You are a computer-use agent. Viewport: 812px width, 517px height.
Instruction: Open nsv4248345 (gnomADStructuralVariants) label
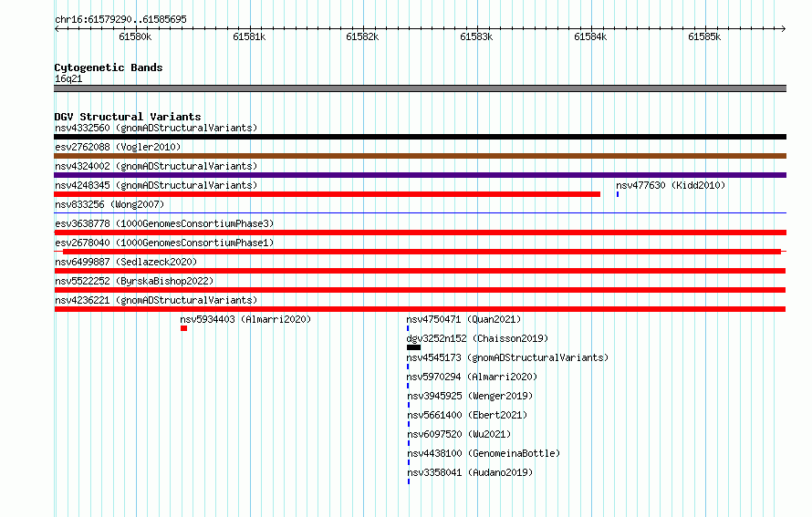tap(156, 185)
